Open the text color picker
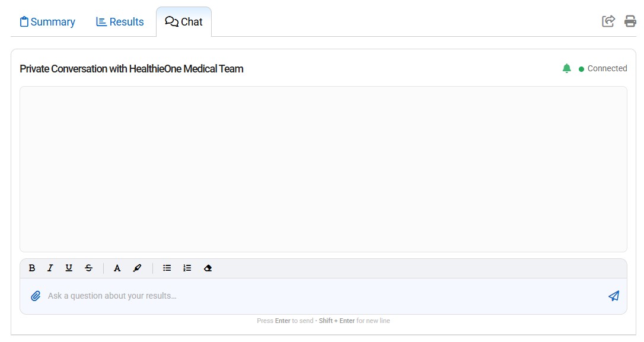The width and height of the screenshot is (644, 342). (x=117, y=268)
